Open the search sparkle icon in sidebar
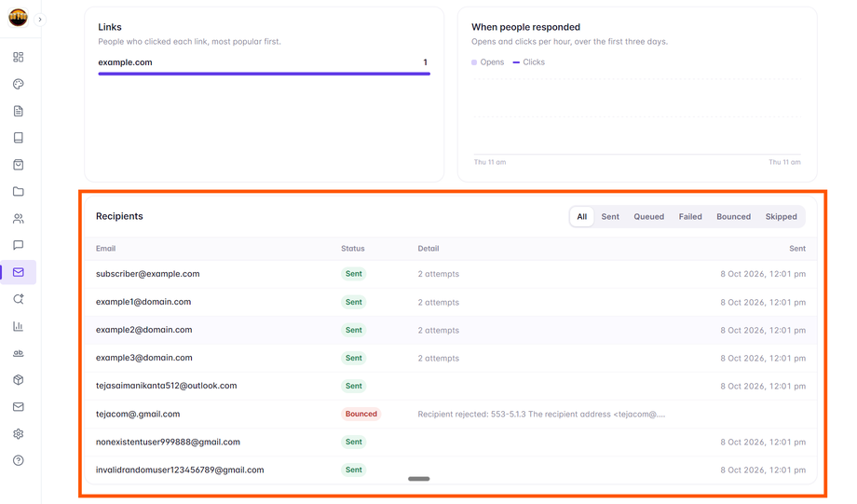This screenshot has width=857, height=504. coord(18,299)
